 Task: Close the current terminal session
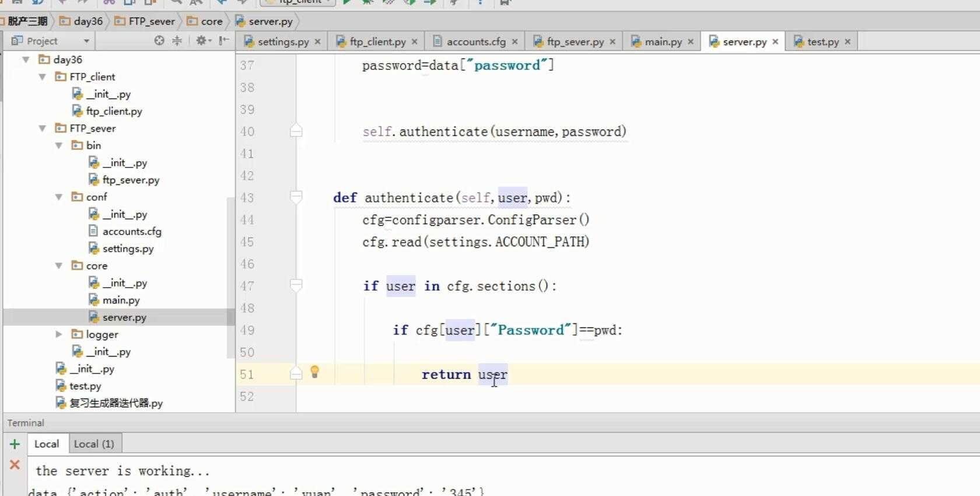coord(15,464)
